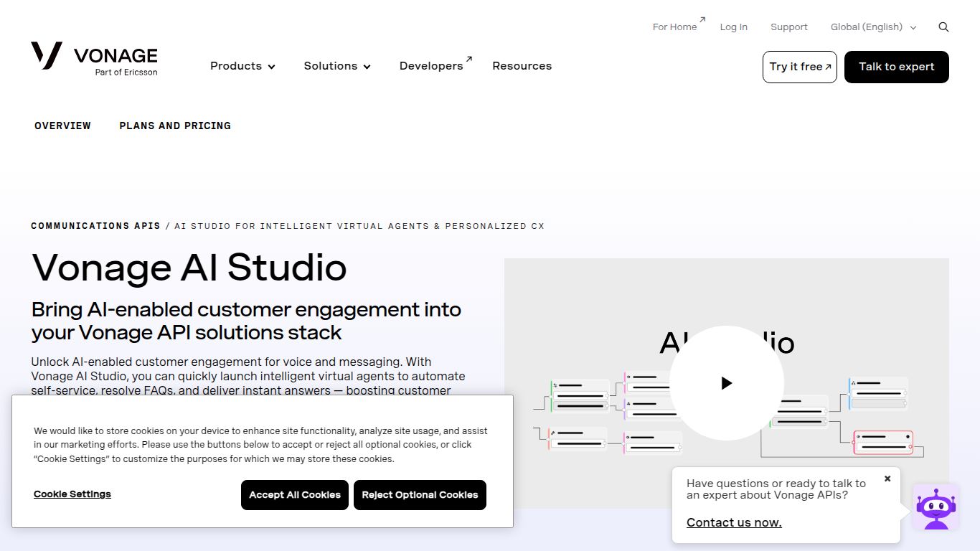Image resolution: width=980 pixels, height=551 pixels.
Task: Open the Resources menu
Action: [x=522, y=65]
